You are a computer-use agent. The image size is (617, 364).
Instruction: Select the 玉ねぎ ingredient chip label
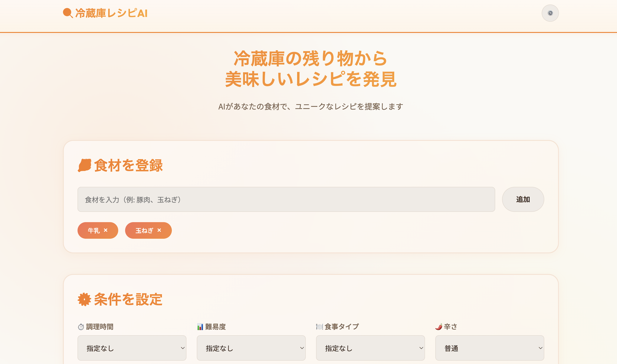point(144,230)
